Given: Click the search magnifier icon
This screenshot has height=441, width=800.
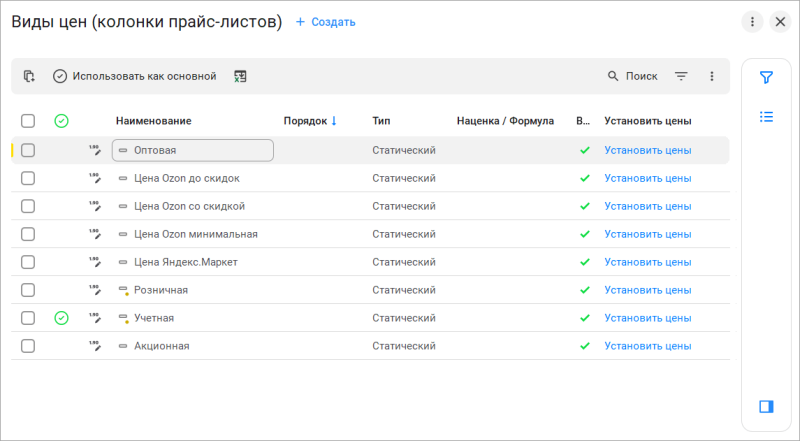Looking at the screenshot, I should [x=614, y=76].
